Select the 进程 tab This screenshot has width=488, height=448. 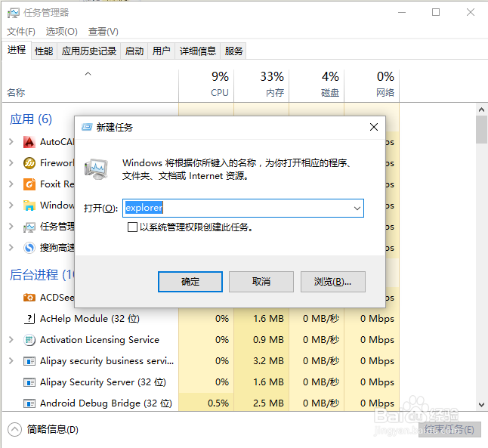pos(17,50)
